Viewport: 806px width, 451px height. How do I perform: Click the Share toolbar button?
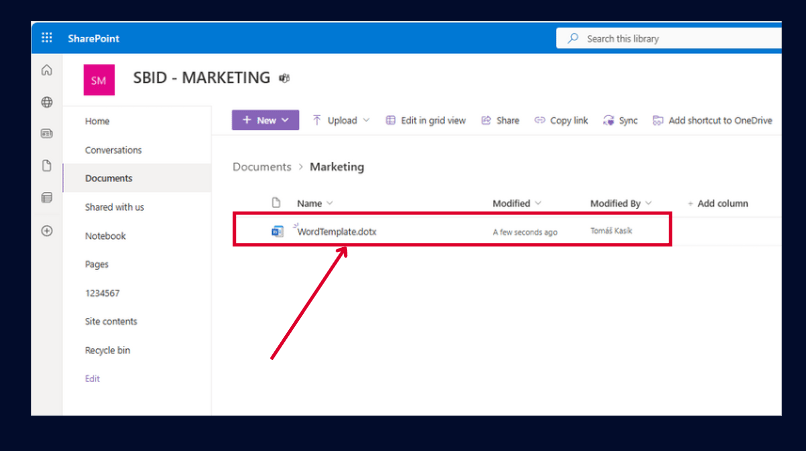coord(500,120)
